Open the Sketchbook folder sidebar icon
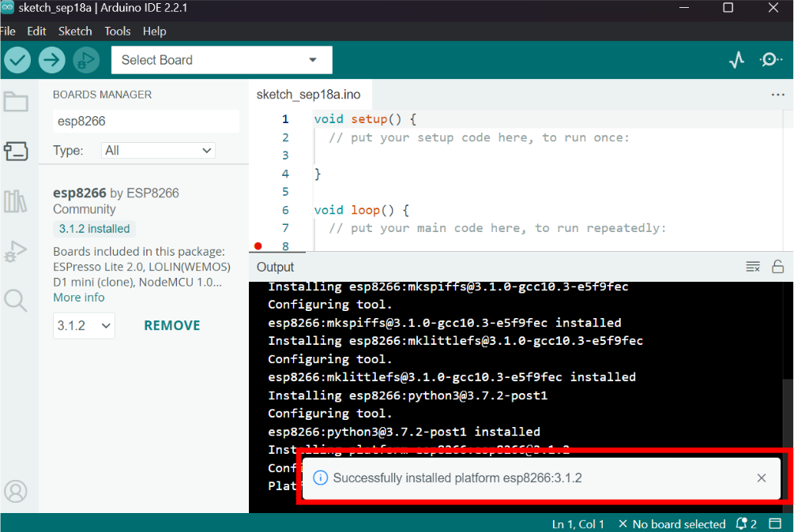This screenshot has width=794, height=532. (x=16, y=102)
